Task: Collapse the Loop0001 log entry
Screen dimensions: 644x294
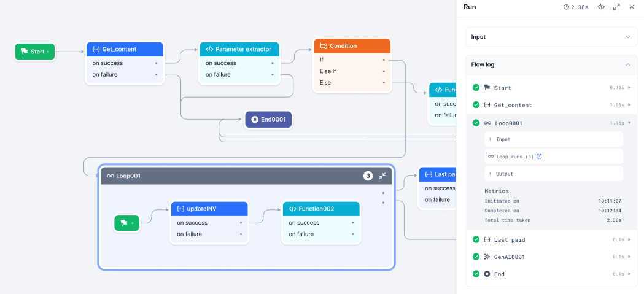Action: (629, 123)
